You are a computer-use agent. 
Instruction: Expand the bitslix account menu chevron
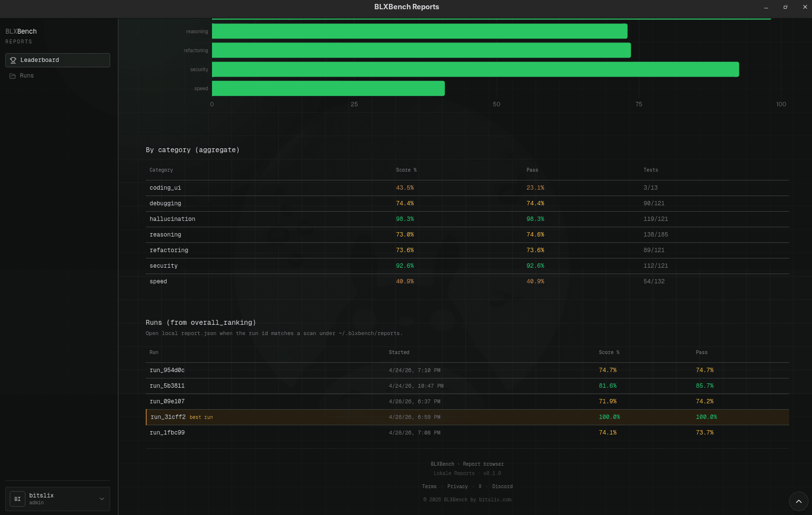tap(102, 499)
